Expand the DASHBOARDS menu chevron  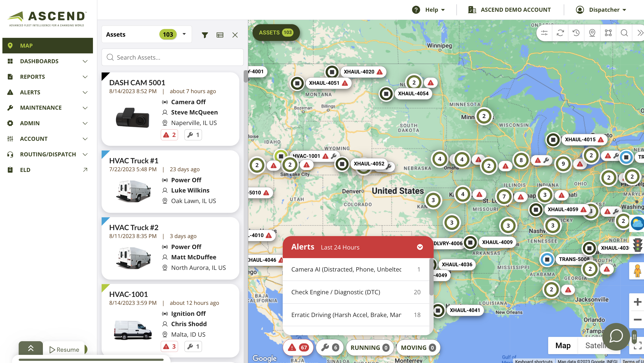coord(85,61)
